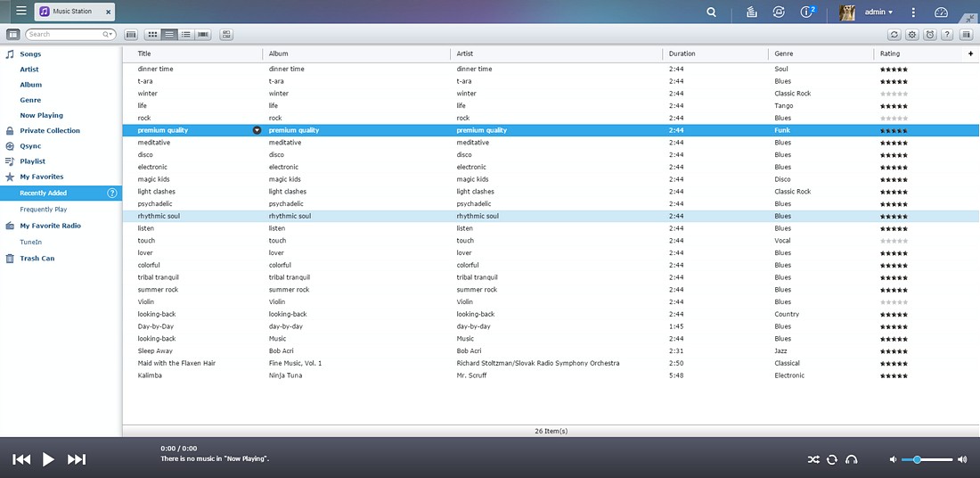Open Music Station settings gear
Screen dimensions: 980x478
coord(912,35)
